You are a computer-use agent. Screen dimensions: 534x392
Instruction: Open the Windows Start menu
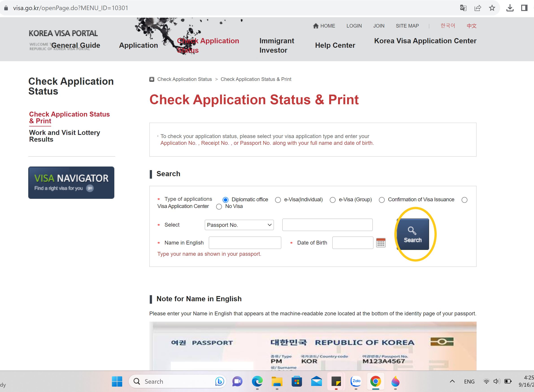117,381
